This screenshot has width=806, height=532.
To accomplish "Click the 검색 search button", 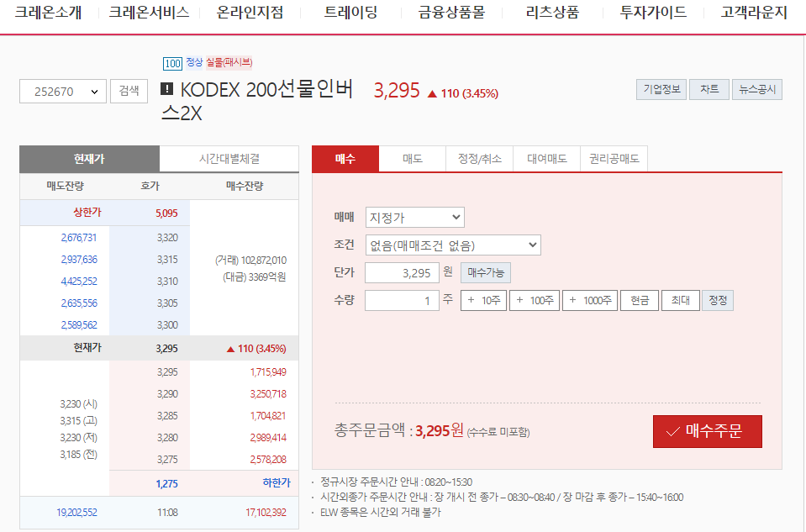I will coord(129,91).
